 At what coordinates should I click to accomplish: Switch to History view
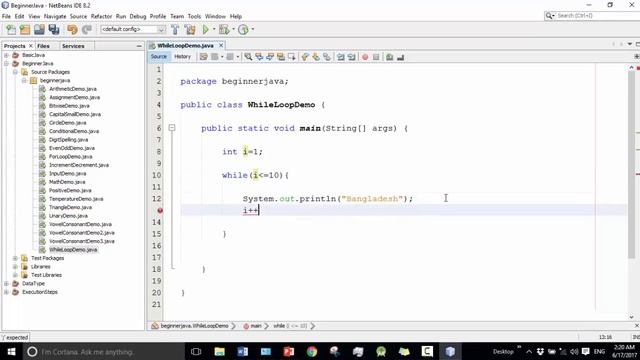coord(182,57)
